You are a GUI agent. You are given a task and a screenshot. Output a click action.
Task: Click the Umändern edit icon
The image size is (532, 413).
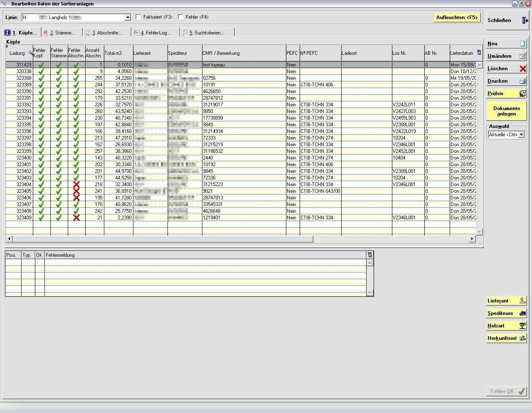[x=522, y=56]
